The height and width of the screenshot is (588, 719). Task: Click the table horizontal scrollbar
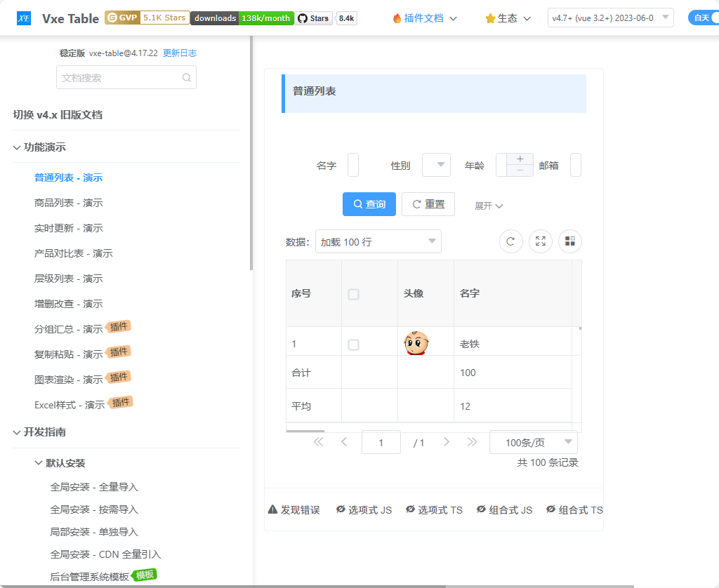(x=305, y=431)
